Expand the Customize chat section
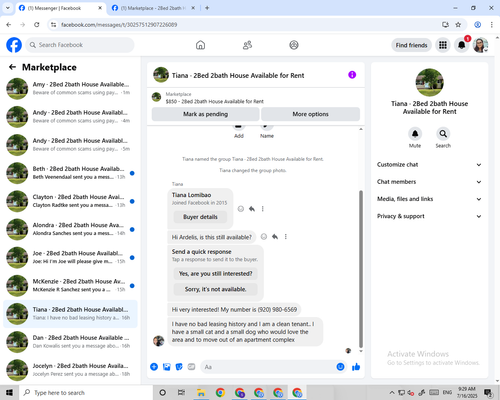The image size is (500, 400). pyautogui.click(x=429, y=165)
